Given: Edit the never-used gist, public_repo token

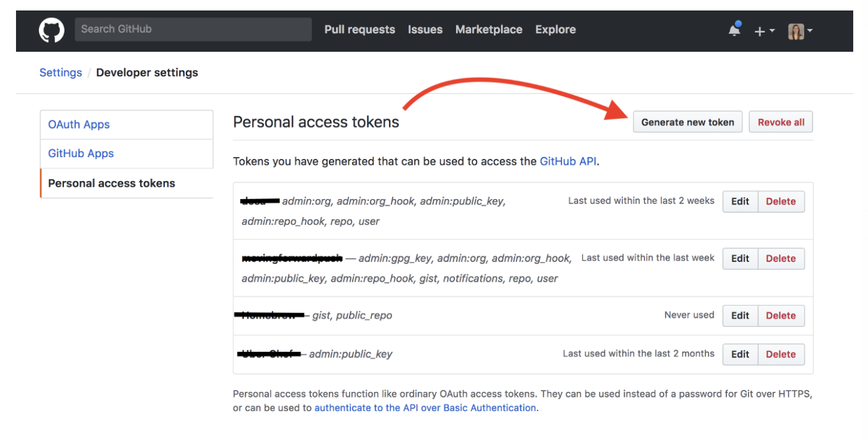Looking at the screenshot, I should coord(740,316).
